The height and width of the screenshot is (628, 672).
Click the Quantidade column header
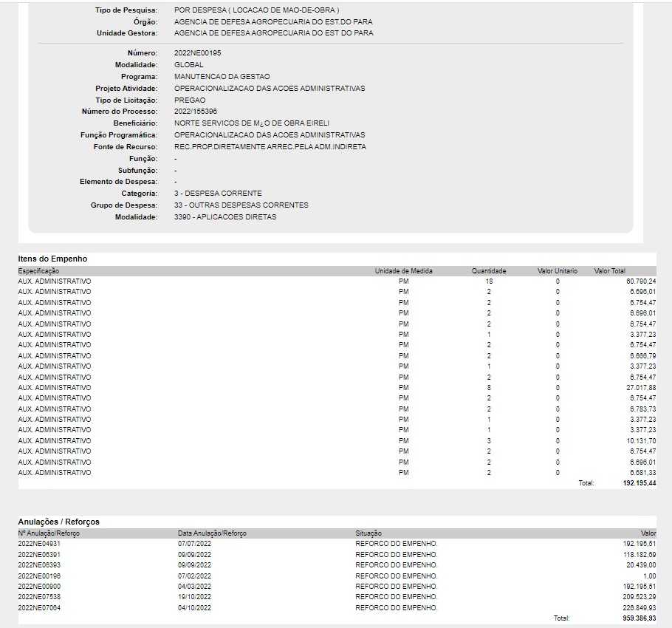pyautogui.click(x=488, y=271)
